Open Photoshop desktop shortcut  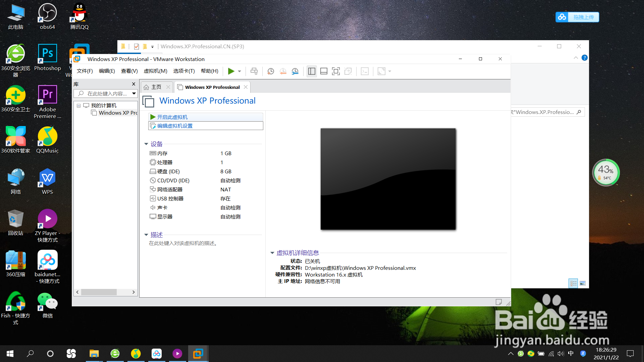pyautogui.click(x=48, y=58)
